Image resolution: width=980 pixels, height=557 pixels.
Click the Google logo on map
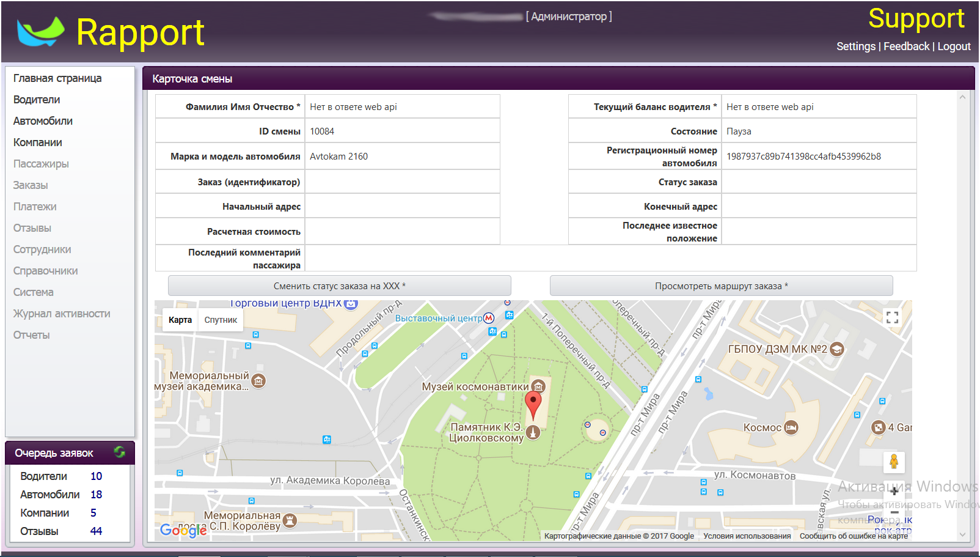tap(183, 529)
